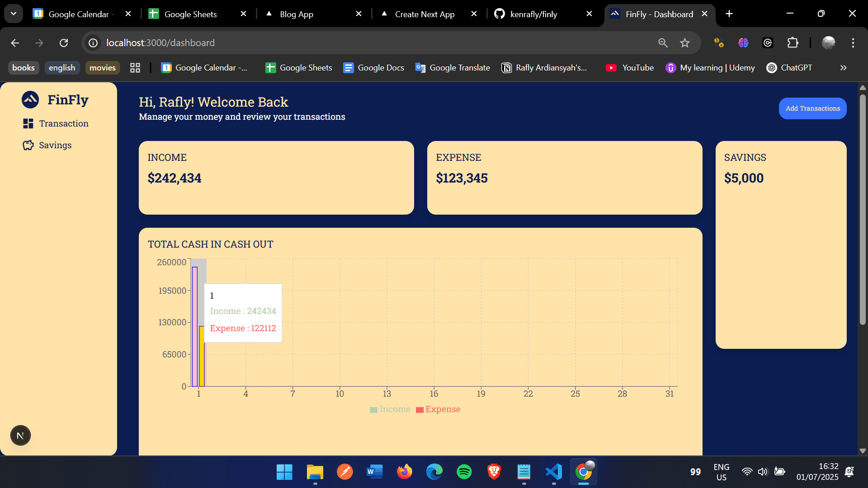Hide the Expense dataset via chart legend
The width and height of the screenshot is (868, 488).
438,409
